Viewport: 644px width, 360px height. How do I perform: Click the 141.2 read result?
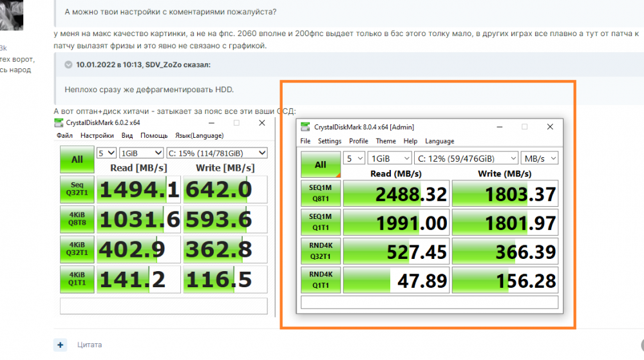tap(139, 279)
